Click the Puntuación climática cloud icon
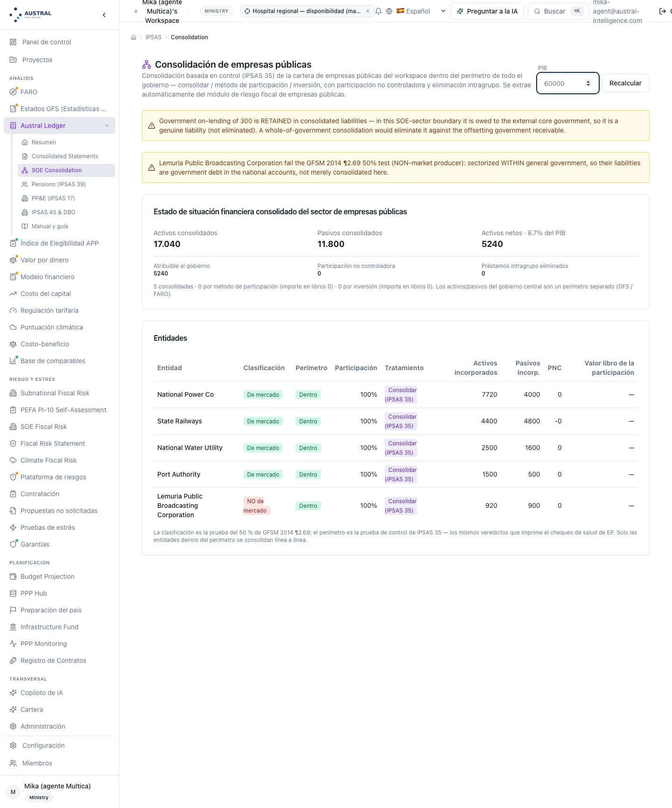The height and width of the screenshot is (808, 672). point(13,327)
